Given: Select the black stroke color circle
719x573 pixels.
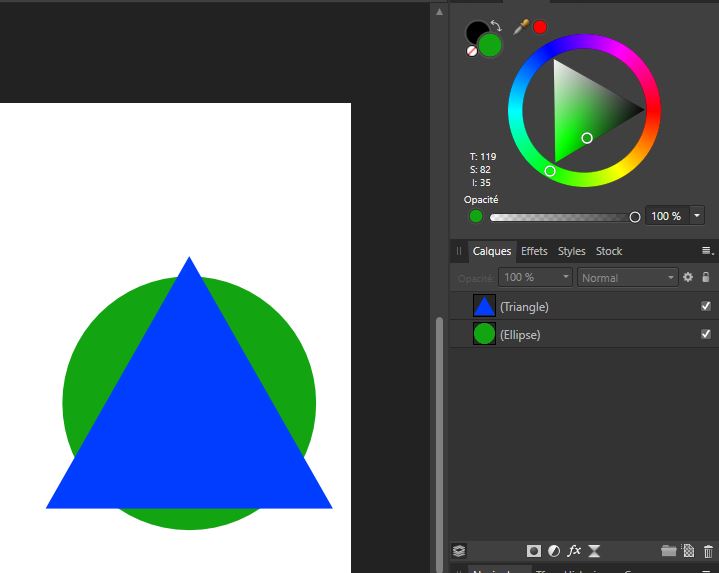Looking at the screenshot, I should 476,31.
